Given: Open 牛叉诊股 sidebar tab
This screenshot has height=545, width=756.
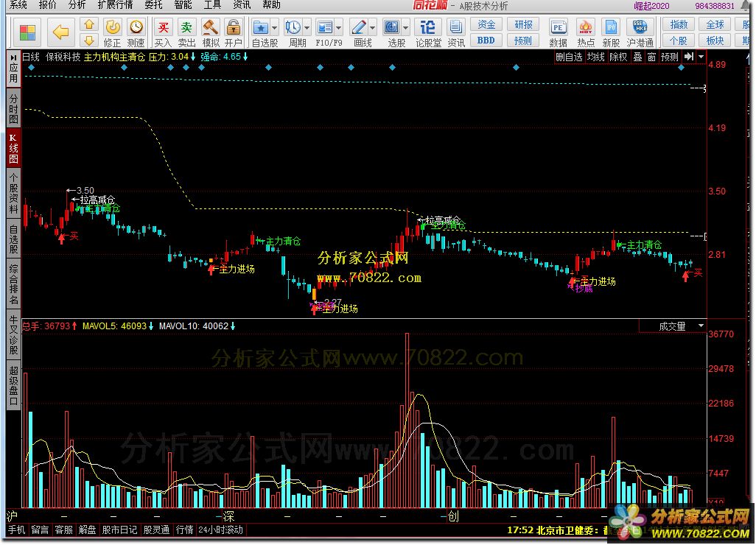Looking at the screenshot, I should (13, 335).
